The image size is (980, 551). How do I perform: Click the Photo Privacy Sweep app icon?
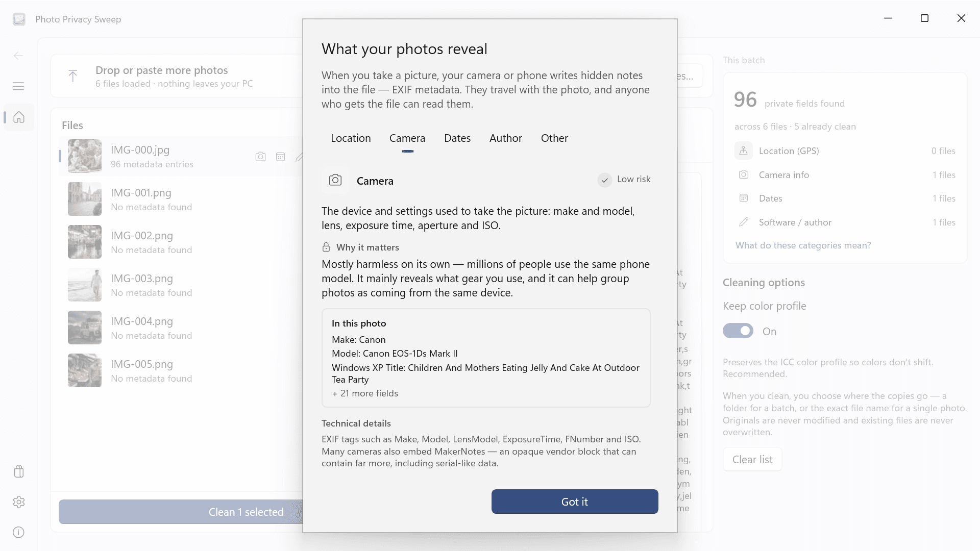click(x=19, y=19)
